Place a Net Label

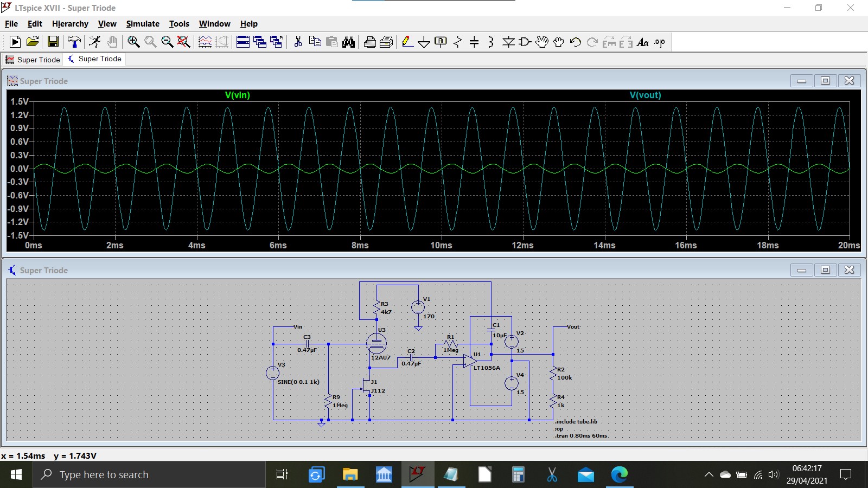tap(441, 42)
